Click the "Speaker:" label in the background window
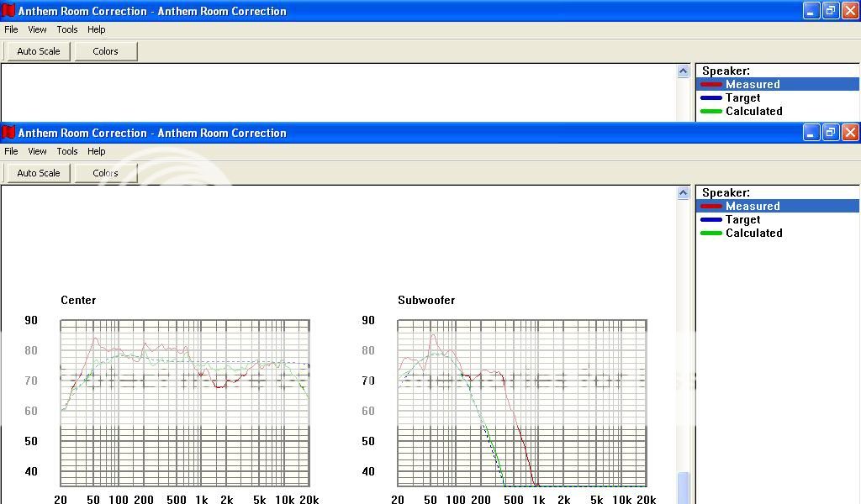Screen dimensions: 861x504 pyautogui.click(x=726, y=71)
